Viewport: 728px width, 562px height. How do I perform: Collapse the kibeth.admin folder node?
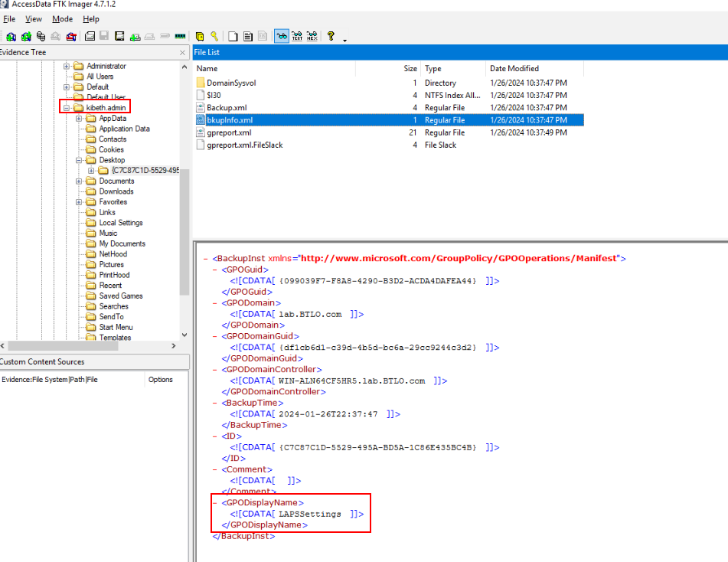coord(67,108)
